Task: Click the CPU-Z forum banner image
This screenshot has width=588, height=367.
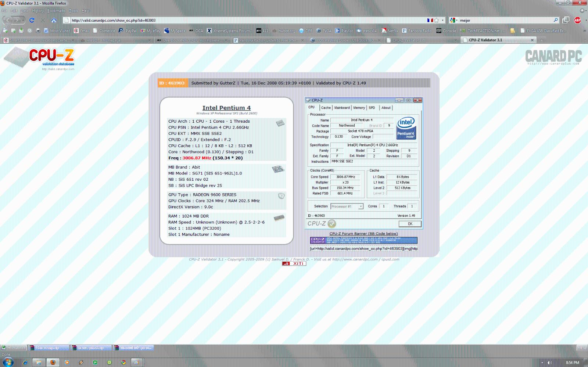Action: pyautogui.click(x=364, y=241)
